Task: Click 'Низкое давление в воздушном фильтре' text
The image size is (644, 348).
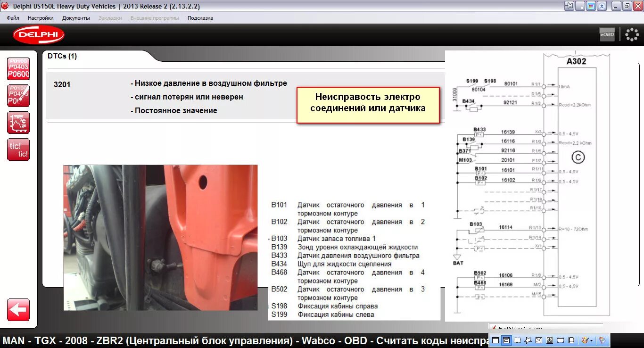Action: pyautogui.click(x=211, y=83)
